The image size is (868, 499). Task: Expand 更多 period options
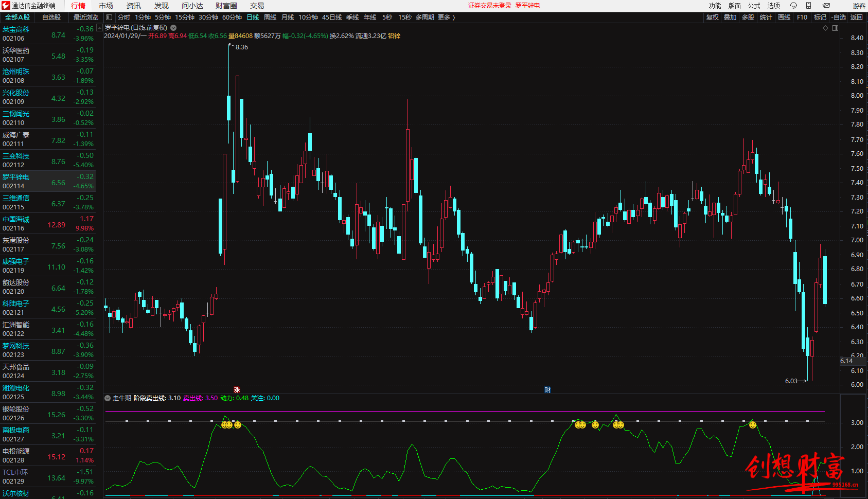point(446,17)
